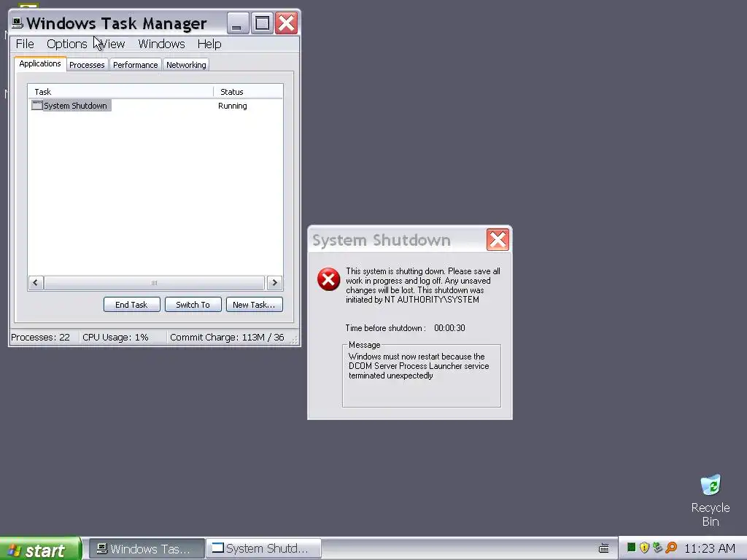Open the Help menu in Task Manager

[209, 44]
